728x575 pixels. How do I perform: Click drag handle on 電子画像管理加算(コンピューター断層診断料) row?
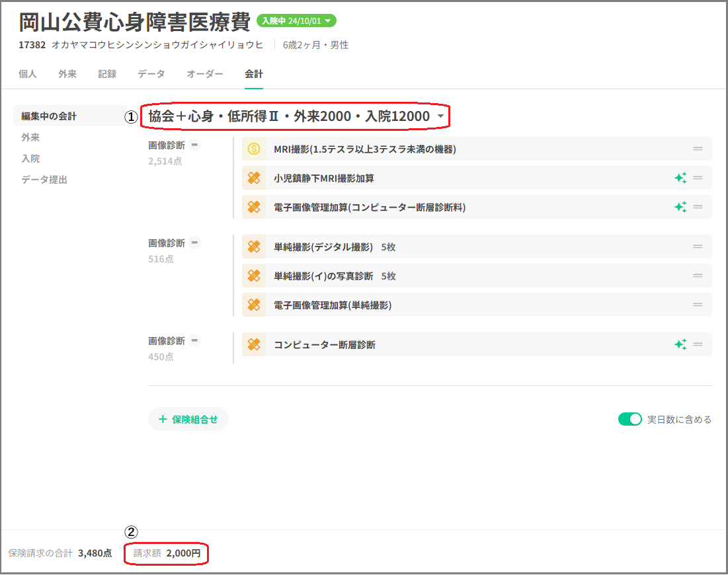698,207
